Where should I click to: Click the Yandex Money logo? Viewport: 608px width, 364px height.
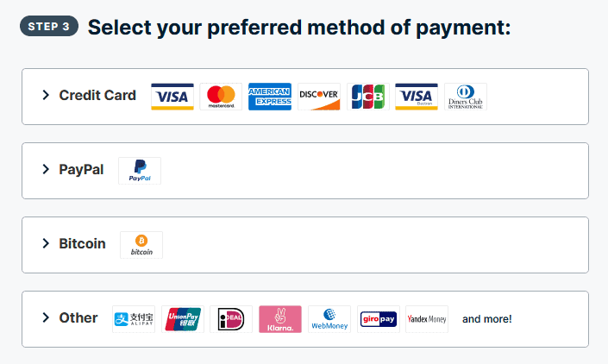[427, 319]
